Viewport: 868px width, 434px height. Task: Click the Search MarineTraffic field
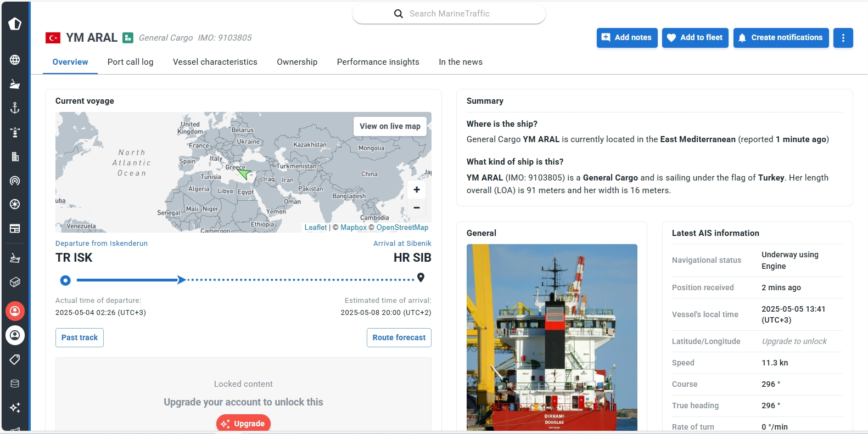click(449, 14)
